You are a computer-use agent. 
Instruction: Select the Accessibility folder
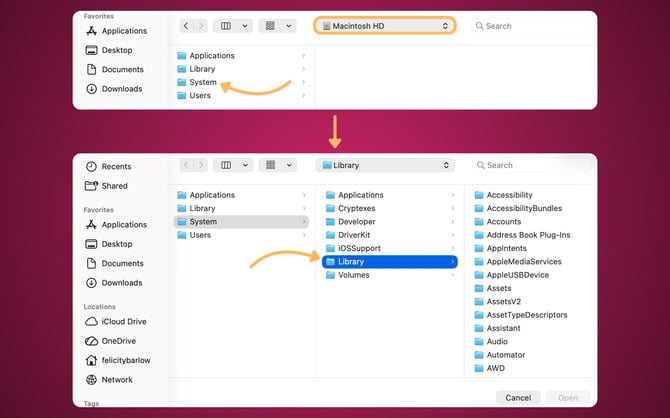503,195
